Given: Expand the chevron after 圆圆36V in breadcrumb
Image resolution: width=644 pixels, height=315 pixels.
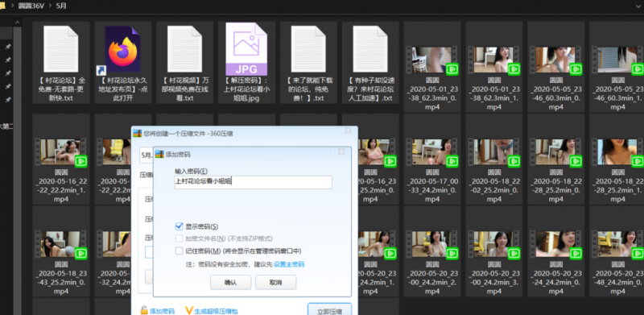Looking at the screenshot, I should [51, 6].
